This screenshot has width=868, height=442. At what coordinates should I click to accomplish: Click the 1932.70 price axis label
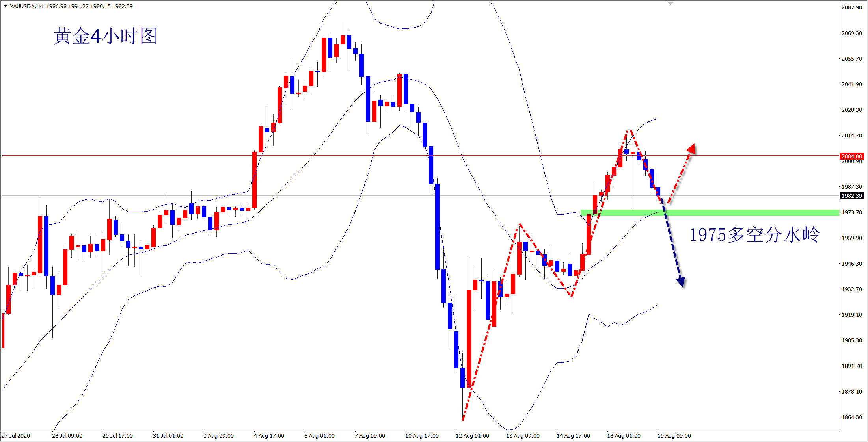point(852,289)
